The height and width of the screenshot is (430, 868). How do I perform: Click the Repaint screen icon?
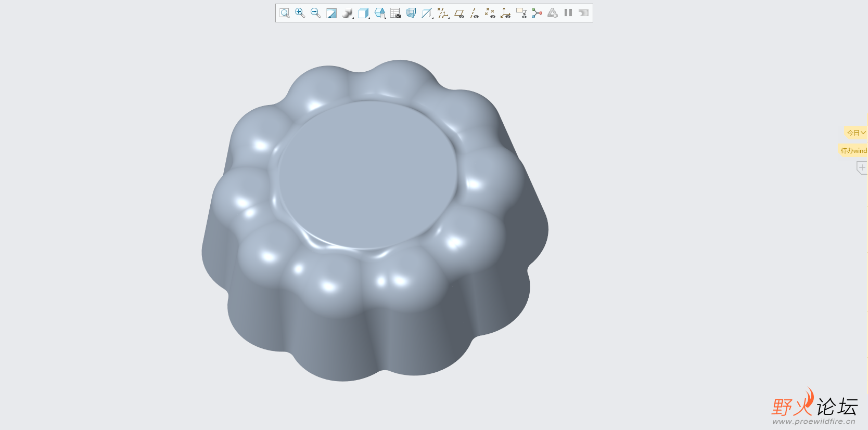tap(331, 13)
